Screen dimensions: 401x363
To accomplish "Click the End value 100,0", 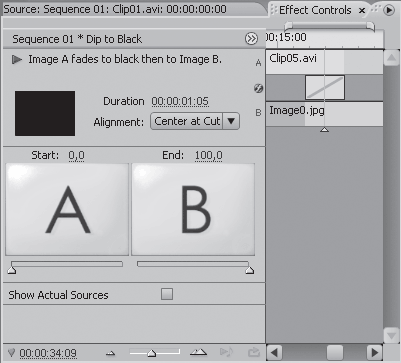I will pos(209,156).
